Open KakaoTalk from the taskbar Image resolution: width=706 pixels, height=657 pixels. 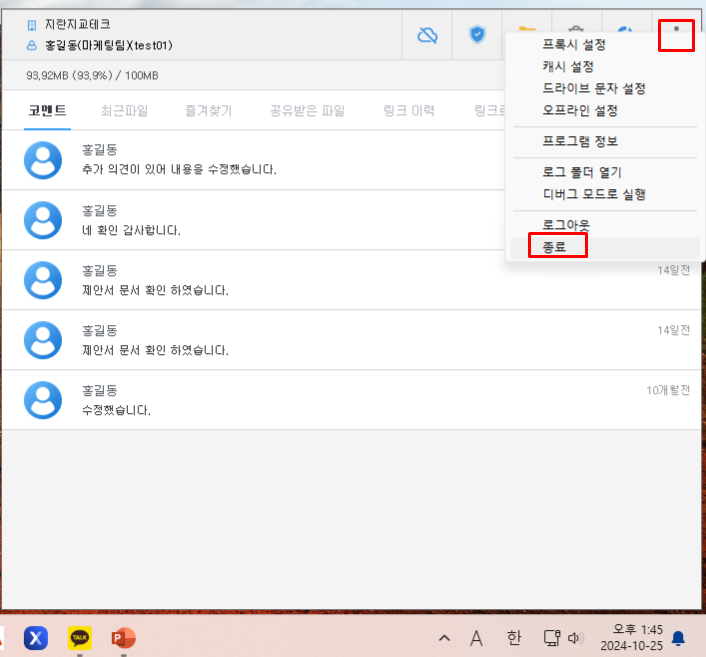[x=80, y=637]
